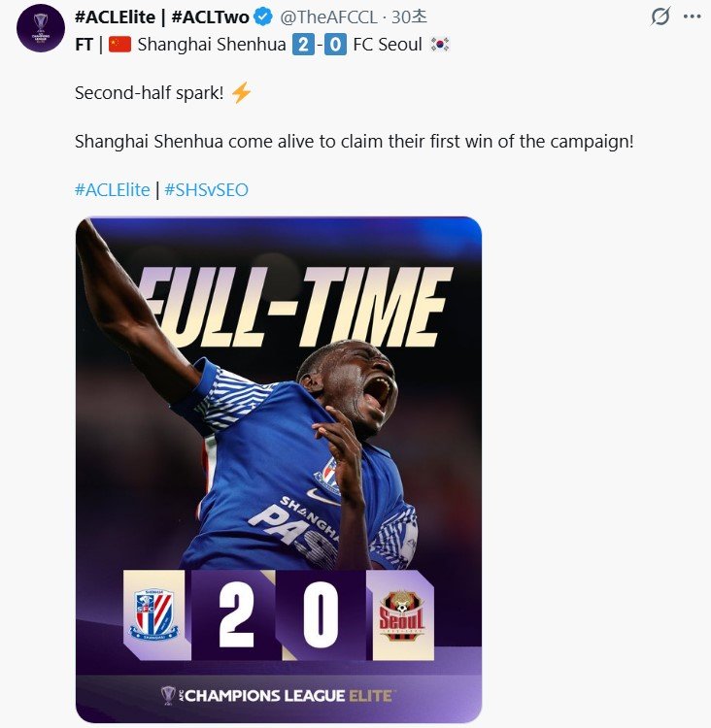Open the #ACLElite hashtag in the post body
711x728 pixels.
112,189
